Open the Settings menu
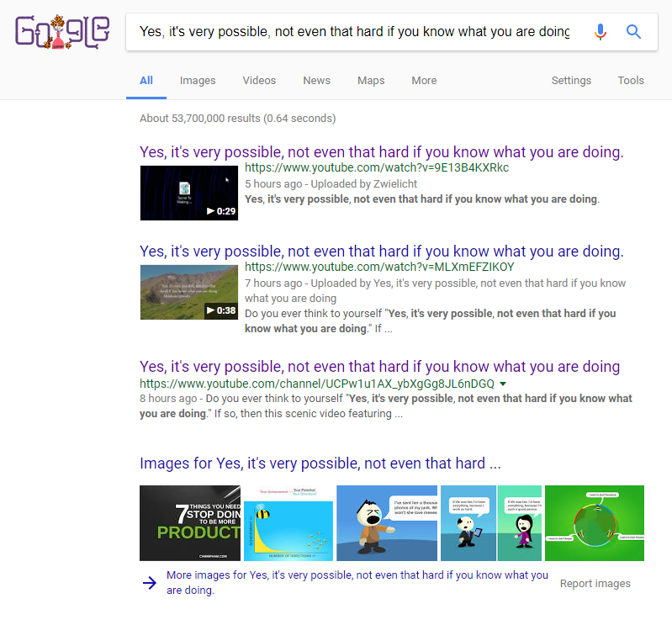The width and height of the screenshot is (672, 625). click(571, 81)
